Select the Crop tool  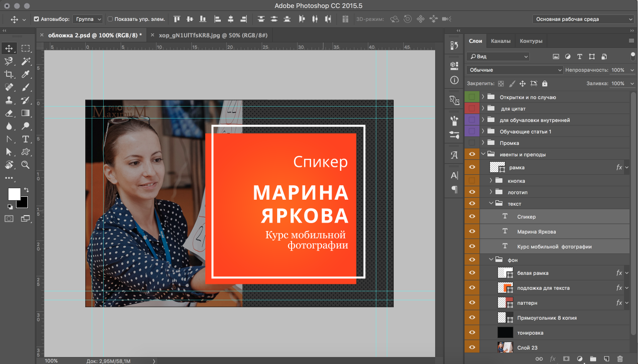click(9, 74)
